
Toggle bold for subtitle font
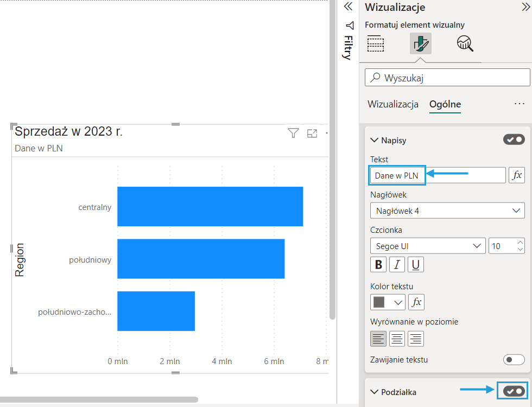[x=378, y=265]
